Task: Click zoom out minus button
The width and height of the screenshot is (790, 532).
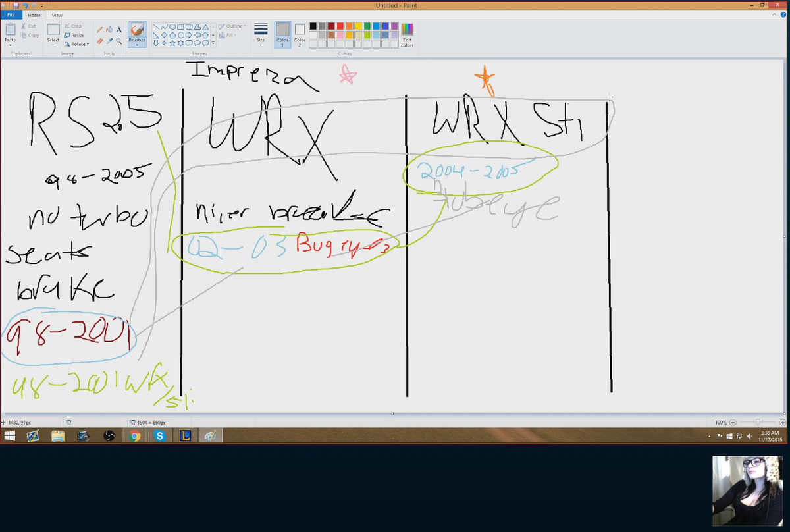Action: (x=731, y=422)
